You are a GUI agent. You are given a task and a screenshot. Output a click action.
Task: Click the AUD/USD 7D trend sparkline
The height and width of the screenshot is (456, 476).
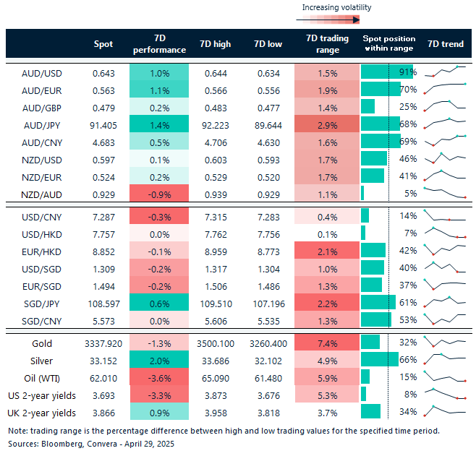(x=445, y=72)
